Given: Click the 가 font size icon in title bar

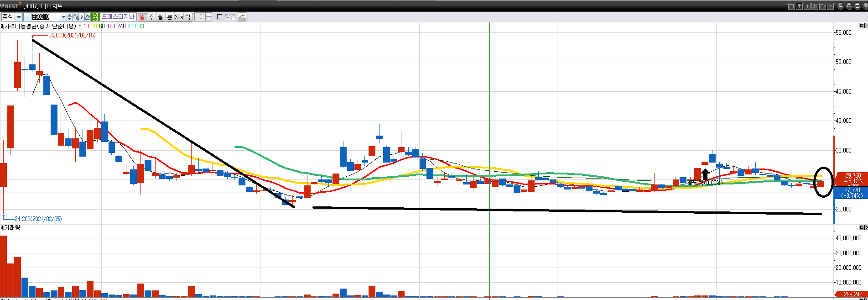Looking at the screenshot, I should pos(815,6).
